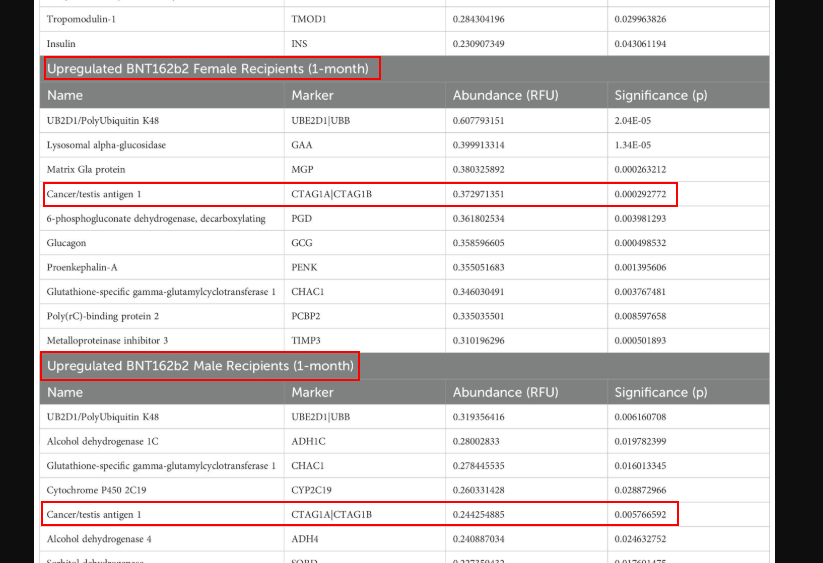The image size is (823, 563).
Task: Select 6-phosphogluconate dehydrogenase, decarboxylating name
Action: coord(156,218)
